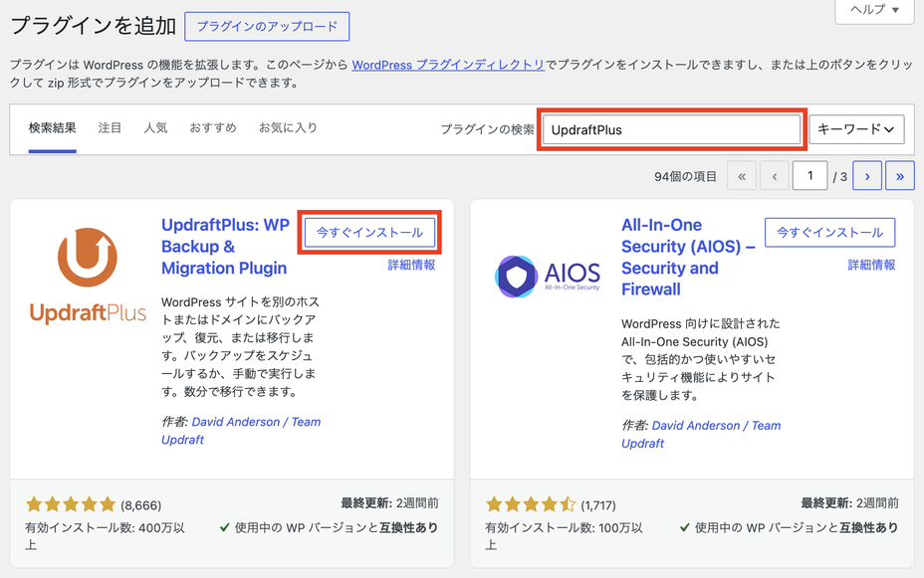924x578 pixels.
Task: Focus the plugin search field containing UpdraftPlus
Action: tap(672, 129)
